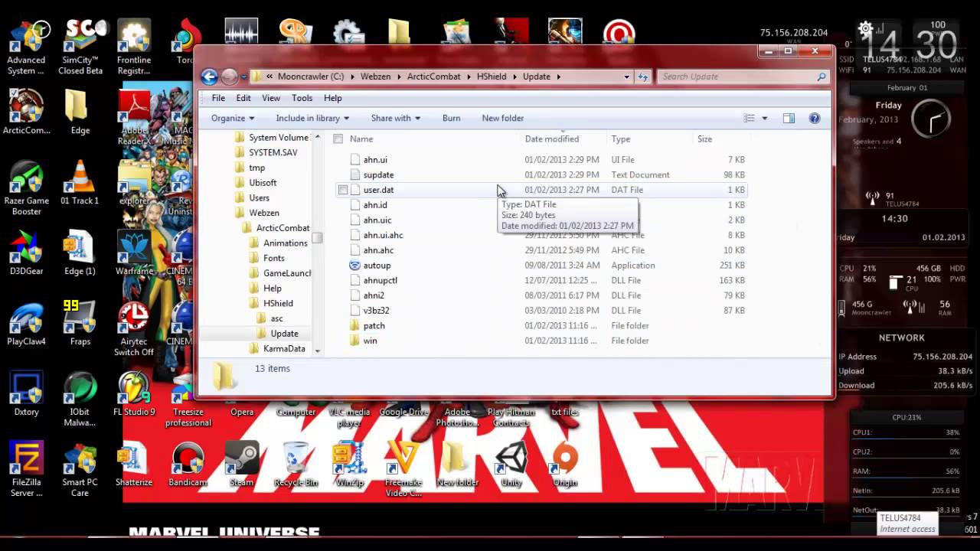The width and height of the screenshot is (980, 551).
Task: Open the Help menu
Action: pyautogui.click(x=332, y=98)
